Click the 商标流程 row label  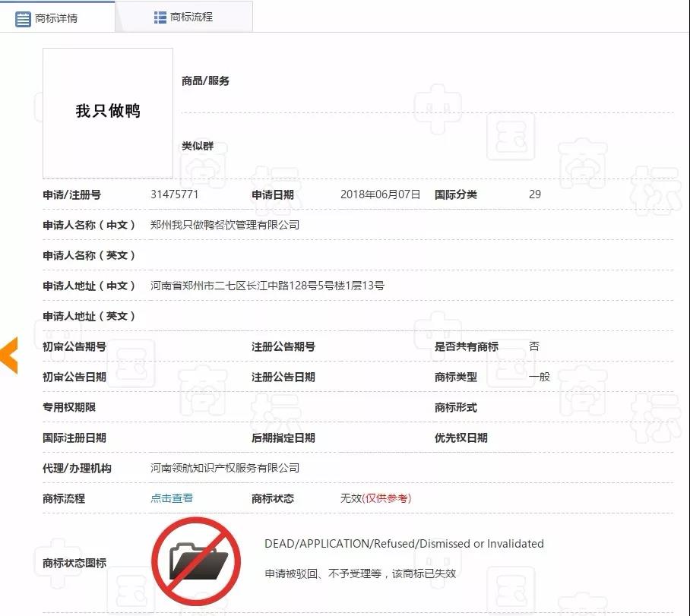tap(64, 498)
